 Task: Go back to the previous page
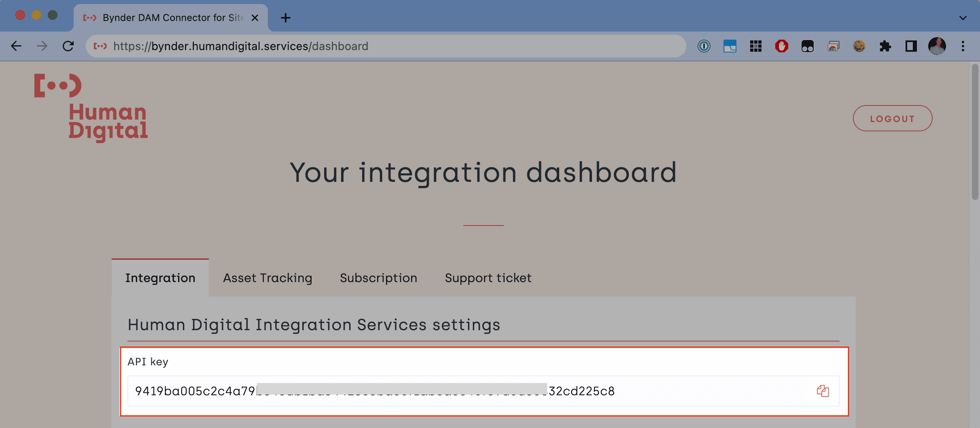pyautogui.click(x=16, y=46)
